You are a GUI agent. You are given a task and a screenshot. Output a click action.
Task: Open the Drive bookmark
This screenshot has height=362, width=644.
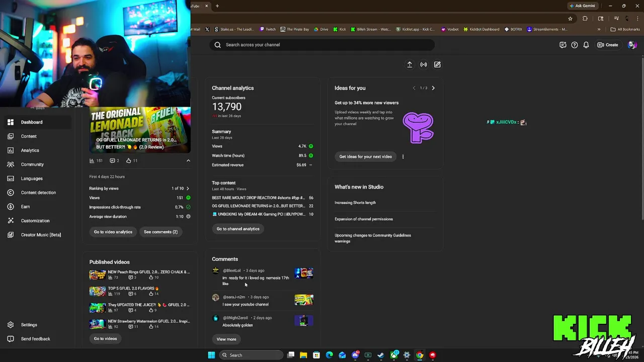pyautogui.click(x=321, y=29)
